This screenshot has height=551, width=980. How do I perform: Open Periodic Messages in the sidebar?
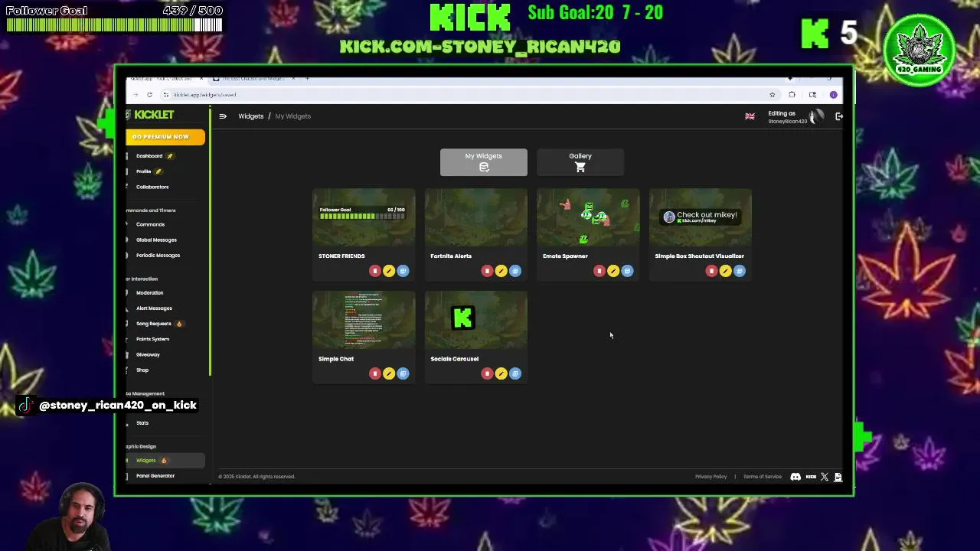pos(158,255)
